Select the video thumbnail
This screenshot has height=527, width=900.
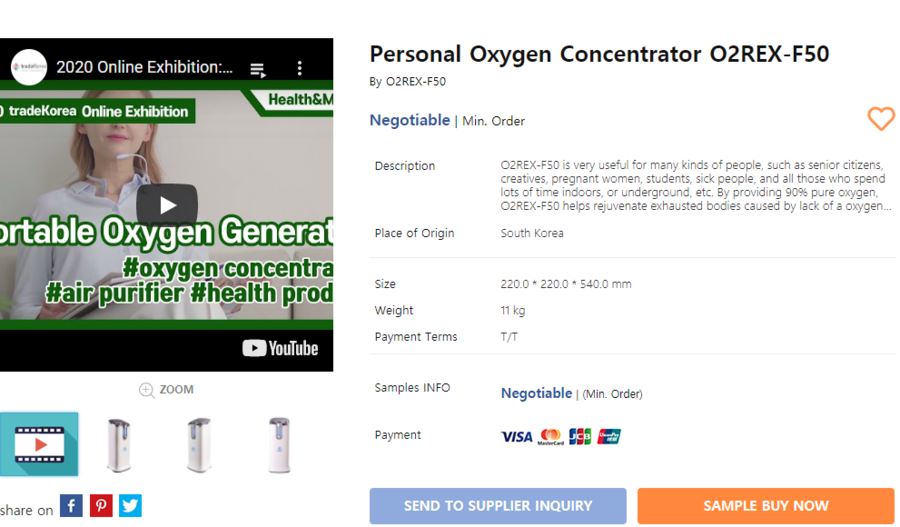tap(38, 444)
